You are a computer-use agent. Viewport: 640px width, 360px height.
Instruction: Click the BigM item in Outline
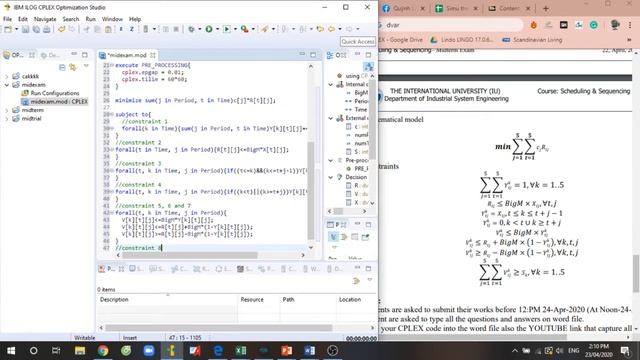[x=357, y=93]
